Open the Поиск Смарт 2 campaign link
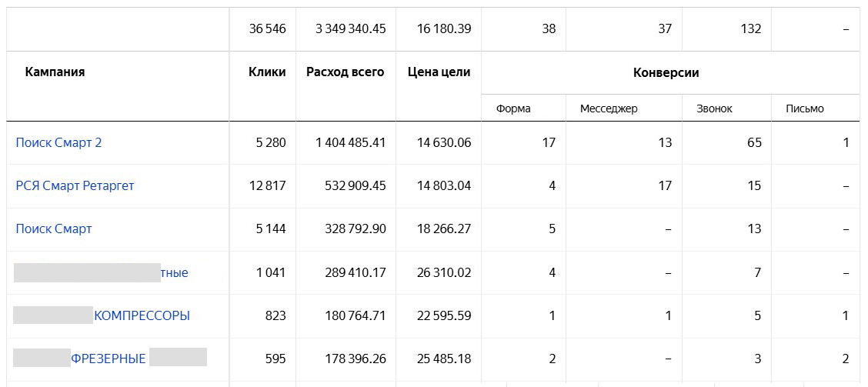 tap(58, 143)
